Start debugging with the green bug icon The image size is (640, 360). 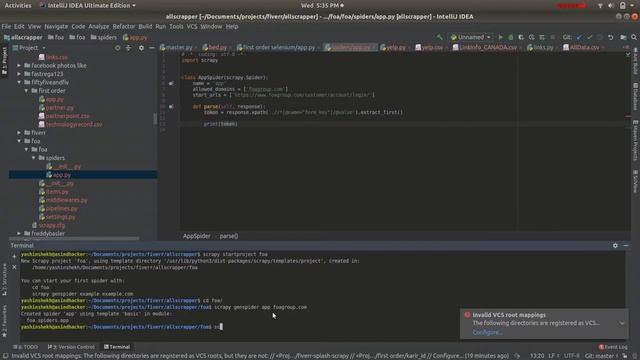tap(511, 37)
